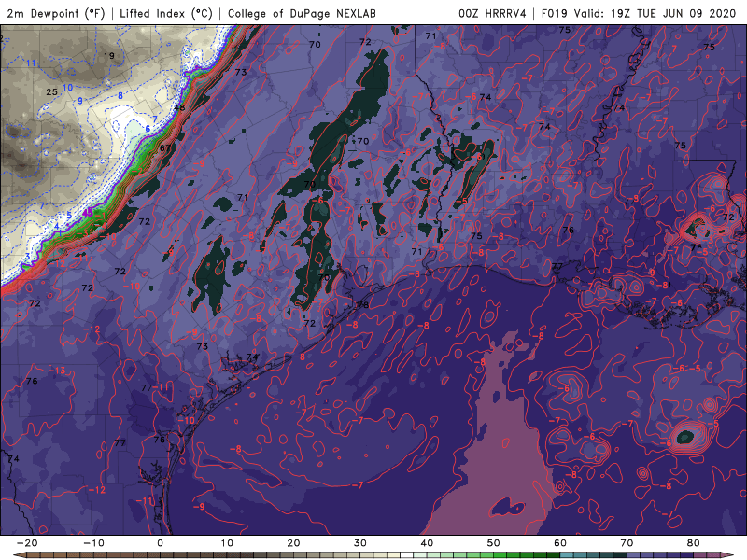The image size is (747, 560).
Task: Click the '40' label on the color scale
Action: 427,543
